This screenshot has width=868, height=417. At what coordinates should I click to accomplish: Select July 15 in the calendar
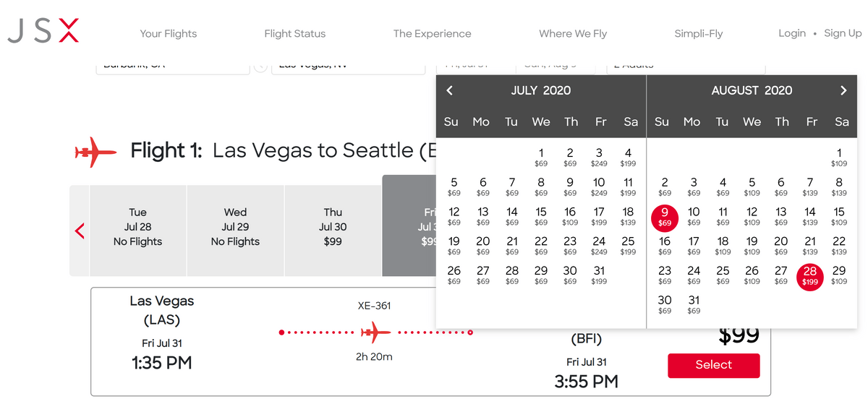(541, 217)
